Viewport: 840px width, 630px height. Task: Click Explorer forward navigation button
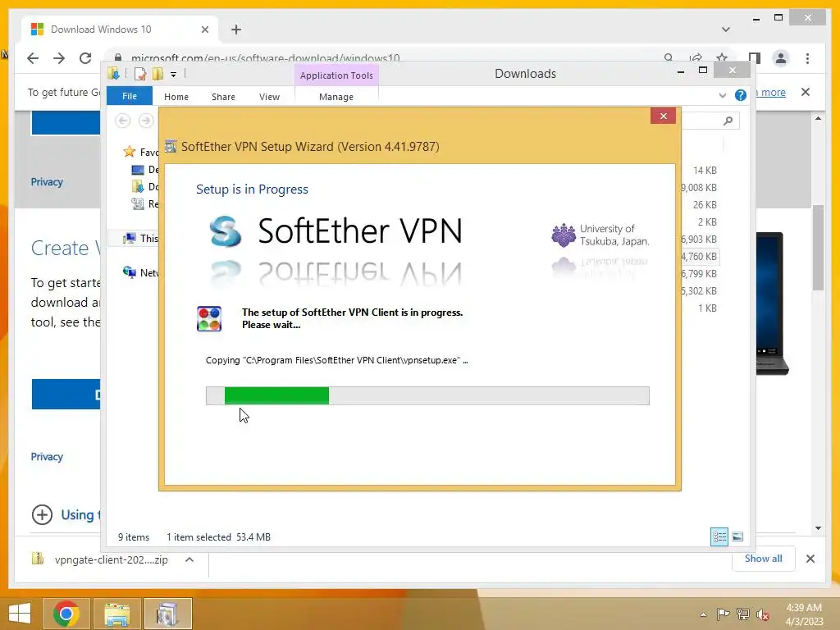[x=146, y=121]
